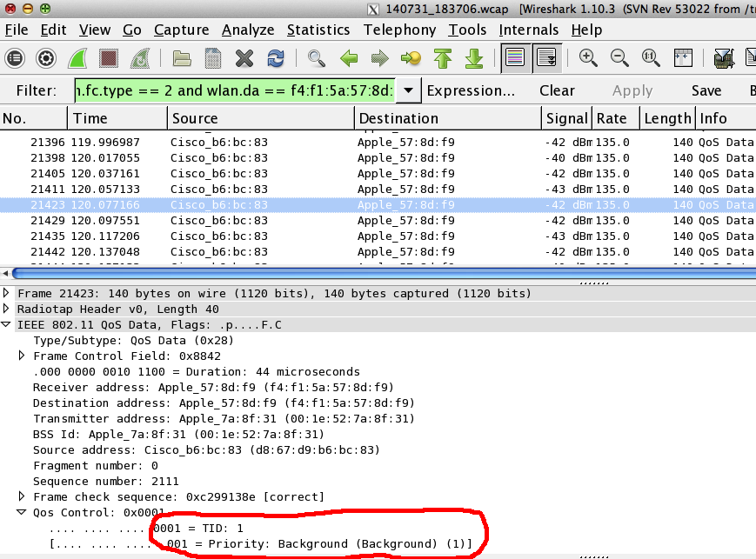Screen dimensions: 756x559
Task: Open the Capture menu
Action: [181, 30]
